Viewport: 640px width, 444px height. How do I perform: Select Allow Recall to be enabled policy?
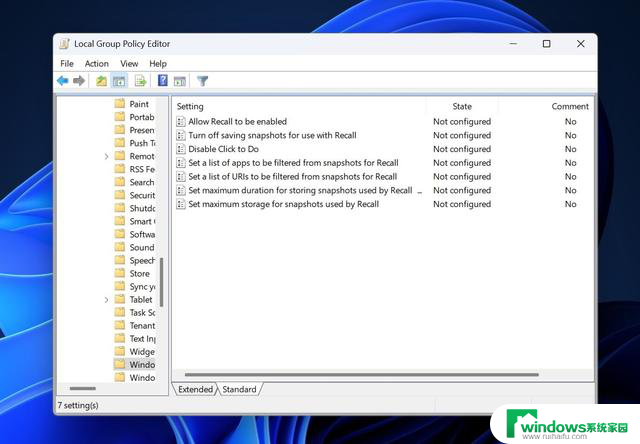click(238, 121)
